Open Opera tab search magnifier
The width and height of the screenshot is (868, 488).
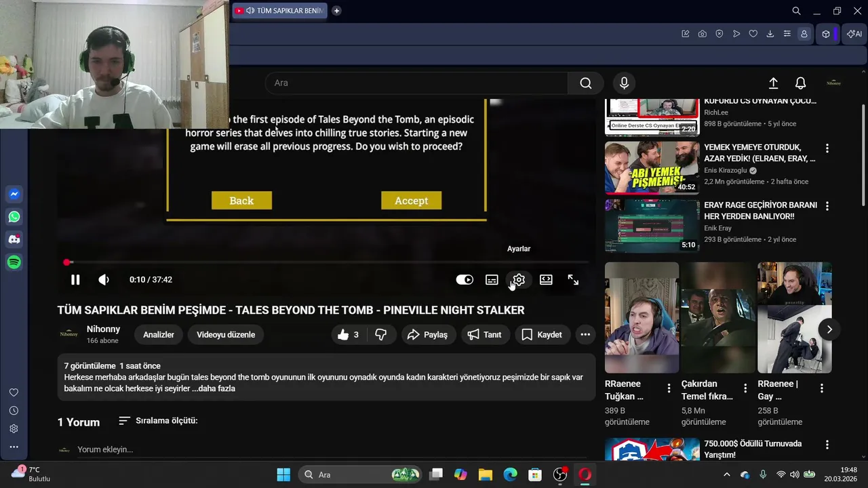coord(797,11)
